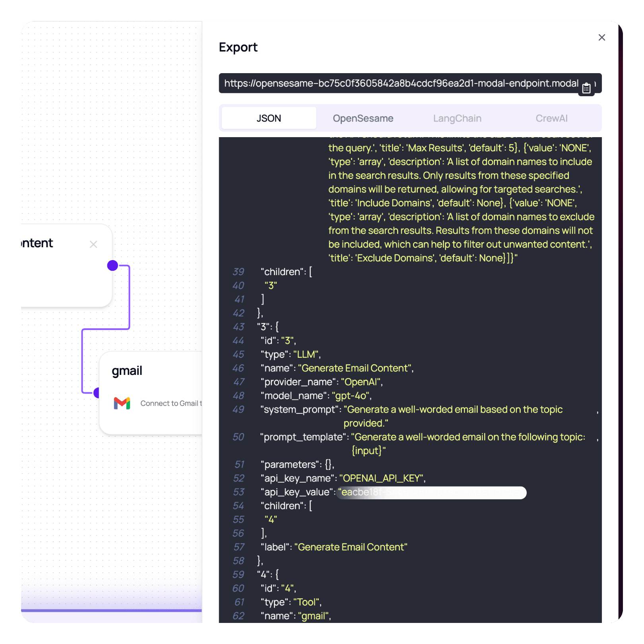Open the CrewAI export tab
This screenshot has width=644, height=644.
(x=551, y=118)
